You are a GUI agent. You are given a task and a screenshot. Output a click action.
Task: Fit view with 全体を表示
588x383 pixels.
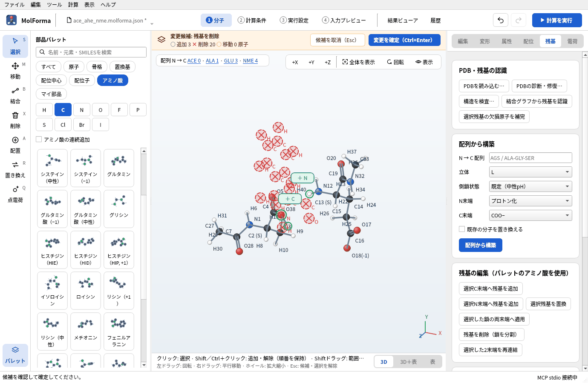pos(358,62)
